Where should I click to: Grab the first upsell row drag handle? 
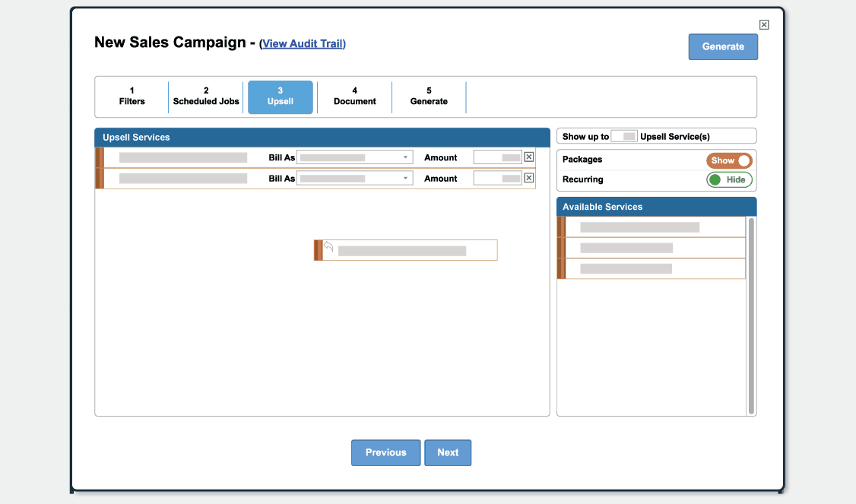(x=100, y=157)
